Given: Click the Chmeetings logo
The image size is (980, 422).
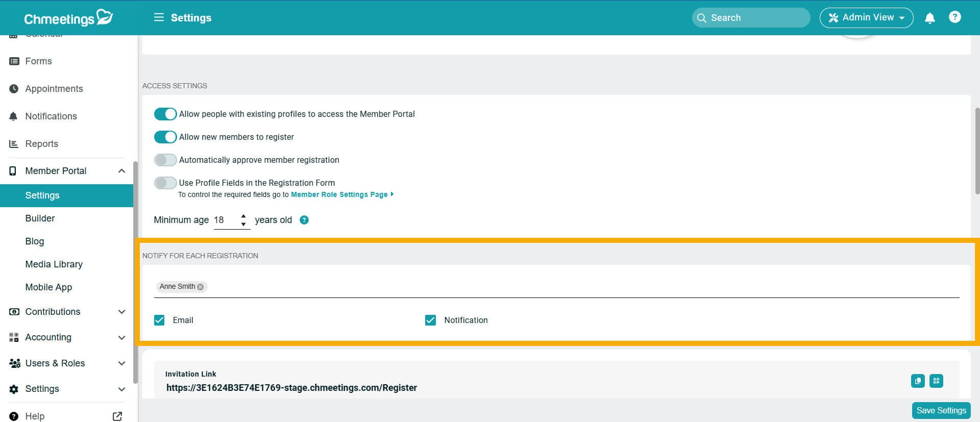Looking at the screenshot, I should (x=68, y=18).
